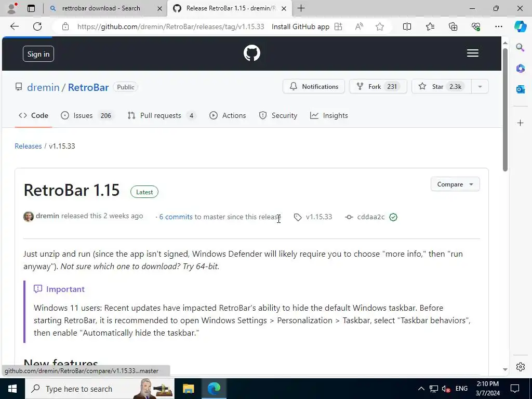532x399 pixels.
Task: Click the browser address bar URL
Action: pyautogui.click(x=170, y=26)
